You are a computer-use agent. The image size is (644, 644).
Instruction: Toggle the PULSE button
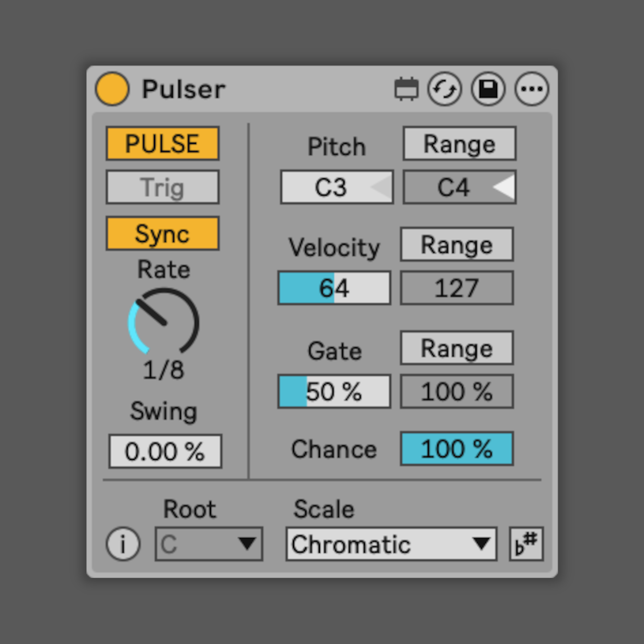point(163,144)
